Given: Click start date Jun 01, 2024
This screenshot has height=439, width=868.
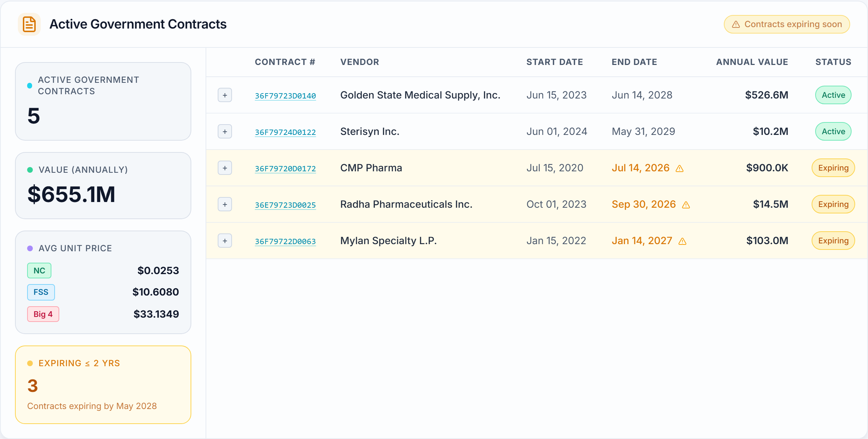Looking at the screenshot, I should pyautogui.click(x=557, y=131).
